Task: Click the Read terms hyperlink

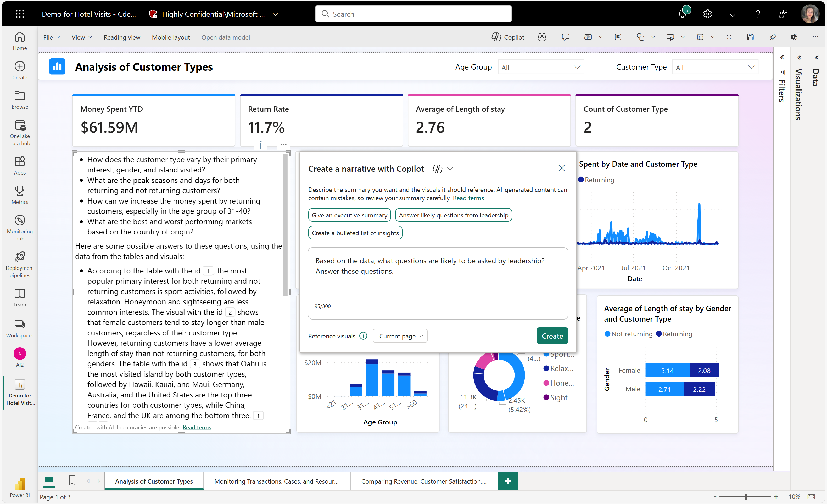Action: 468,198
